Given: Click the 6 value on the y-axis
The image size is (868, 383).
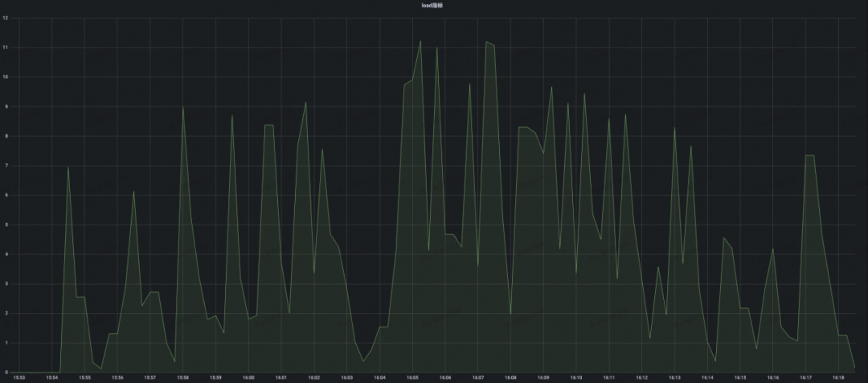Looking at the screenshot, I should click(x=6, y=195).
